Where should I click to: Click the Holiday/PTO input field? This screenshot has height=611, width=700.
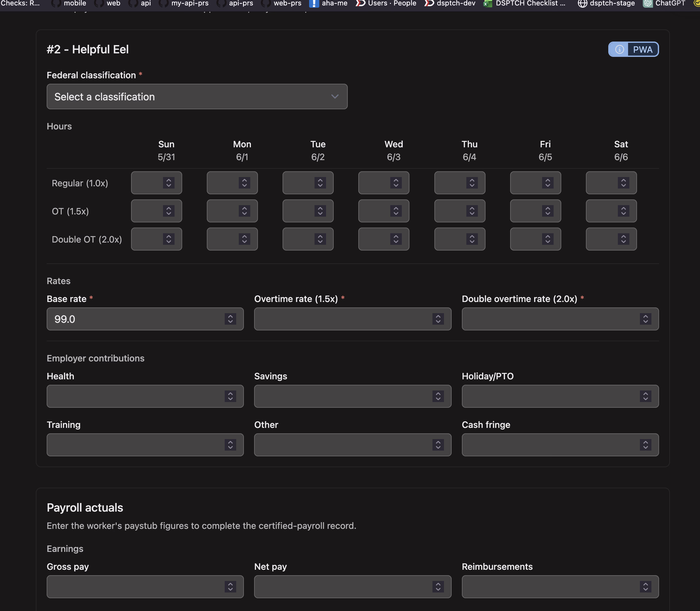coord(560,396)
